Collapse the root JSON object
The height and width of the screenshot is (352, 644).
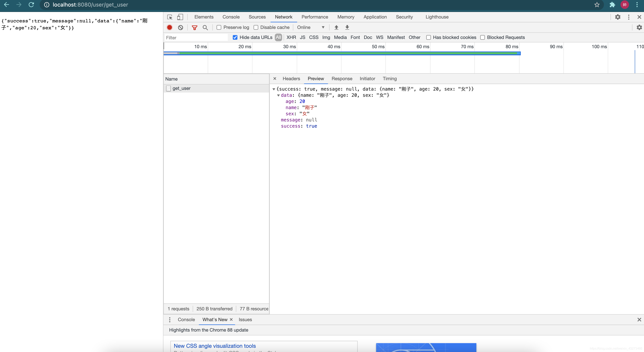[274, 89]
